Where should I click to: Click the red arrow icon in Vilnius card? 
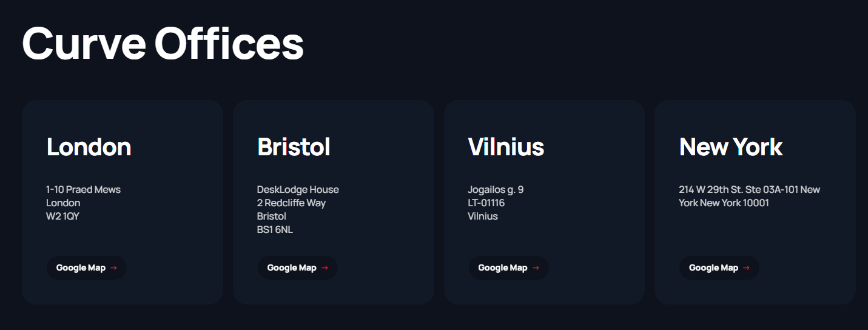click(536, 268)
